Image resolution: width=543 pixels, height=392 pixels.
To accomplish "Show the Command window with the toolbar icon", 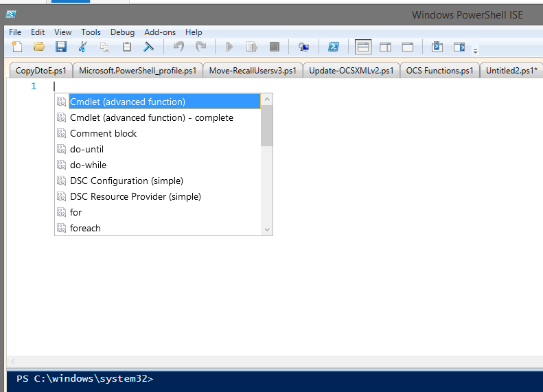I will pyautogui.click(x=437, y=47).
